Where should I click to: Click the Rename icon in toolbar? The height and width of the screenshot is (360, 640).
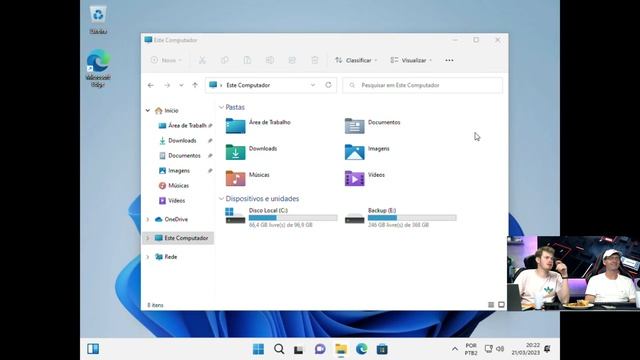point(269,60)
